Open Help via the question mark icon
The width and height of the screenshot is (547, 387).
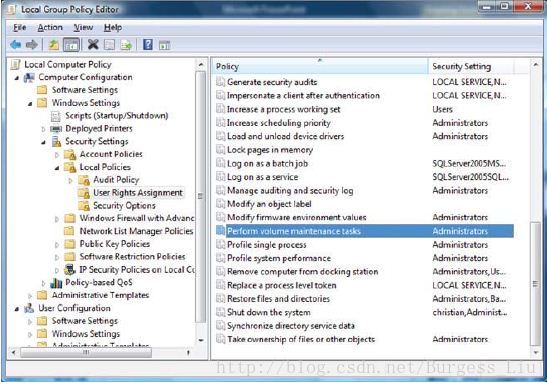(148, 44)
